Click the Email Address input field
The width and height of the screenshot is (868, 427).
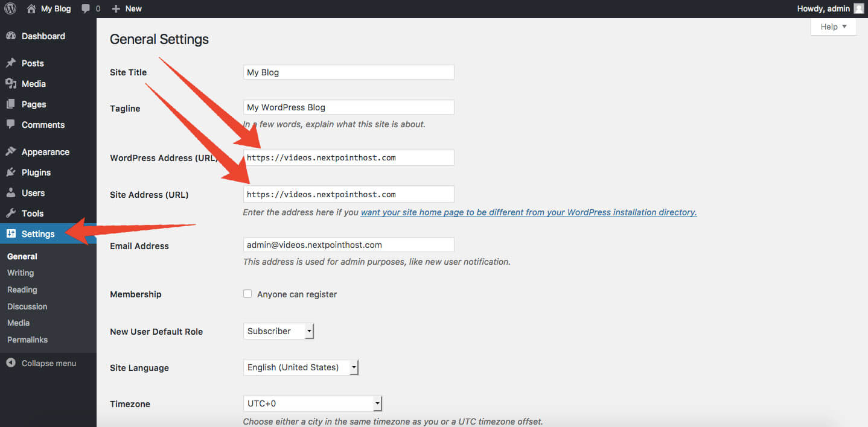coord(349,245)
